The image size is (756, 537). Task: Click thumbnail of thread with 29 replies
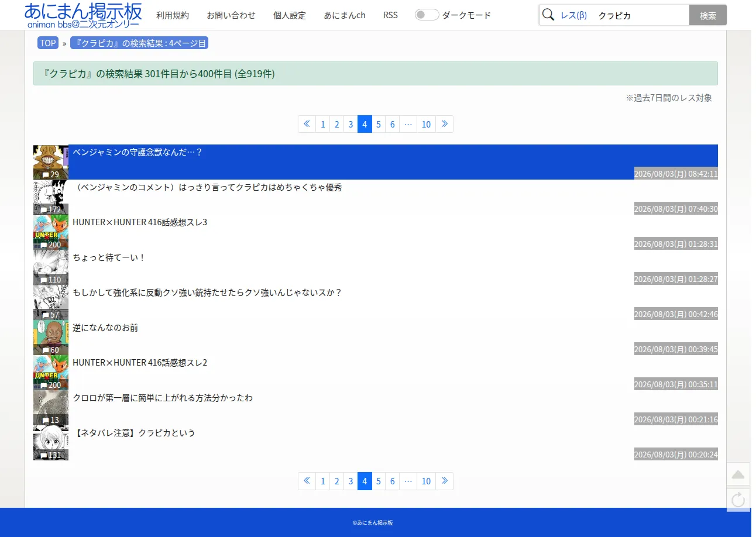tap(51, 162)
